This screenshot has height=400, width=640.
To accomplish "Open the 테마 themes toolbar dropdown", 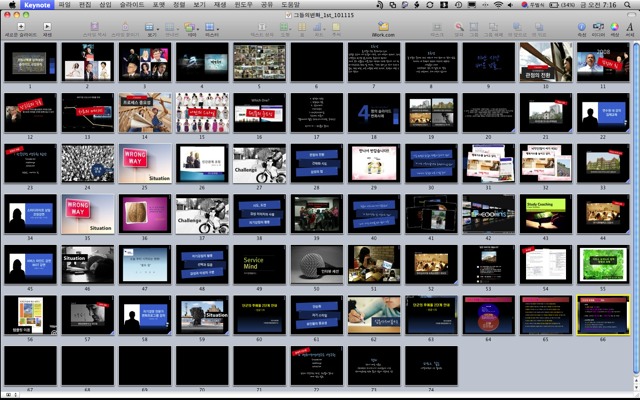I will 191,27.
